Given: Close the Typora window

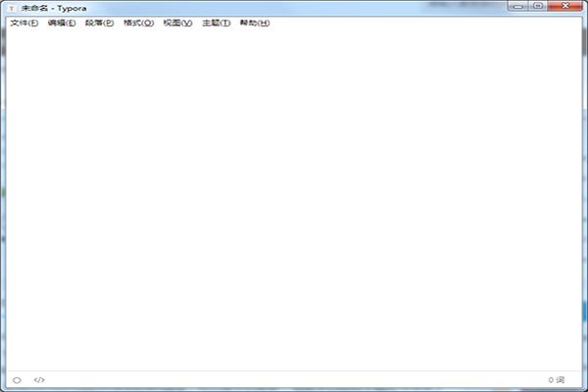Looking at the screenshot, I should tap(565, 6).
